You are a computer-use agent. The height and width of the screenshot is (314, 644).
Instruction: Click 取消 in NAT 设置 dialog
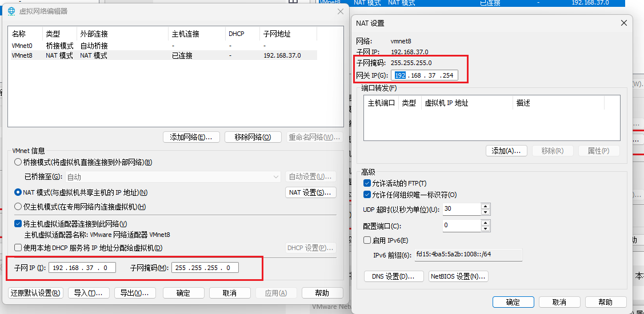[560, 302]
